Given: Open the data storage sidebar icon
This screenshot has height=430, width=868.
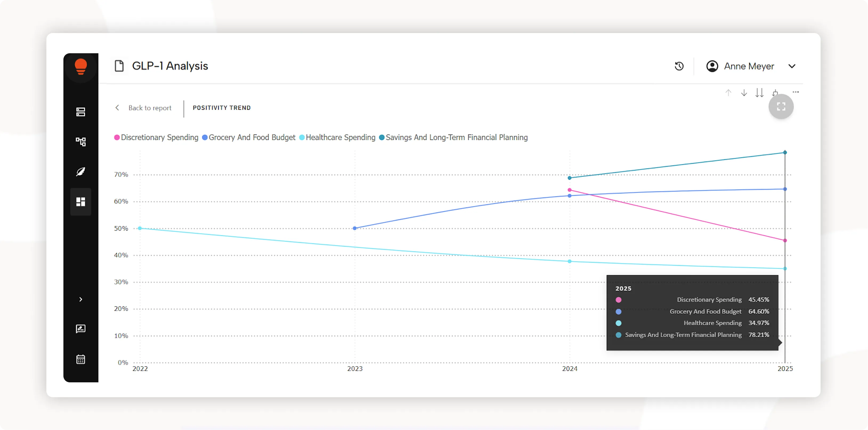Looking at the screenshot, I should pyautogui.click(x=80, y=112).
